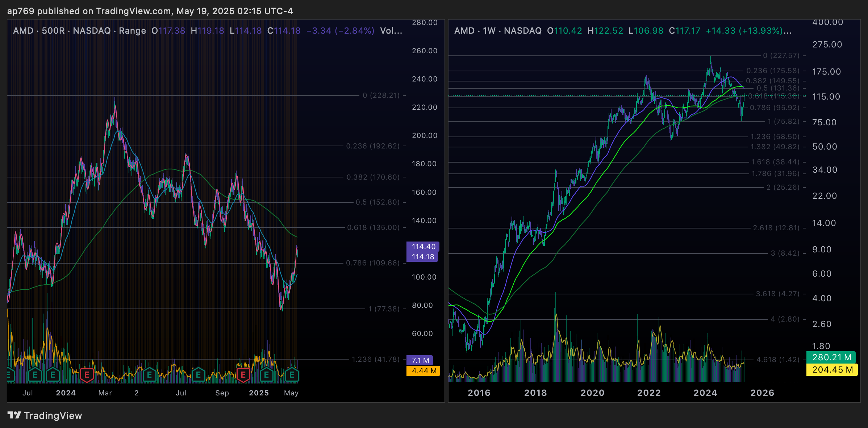The height and width of the screenshot is (428, 868).
Task: Select the 1.786 (31.96) Fibonacci label
Action: pos(775,173)
